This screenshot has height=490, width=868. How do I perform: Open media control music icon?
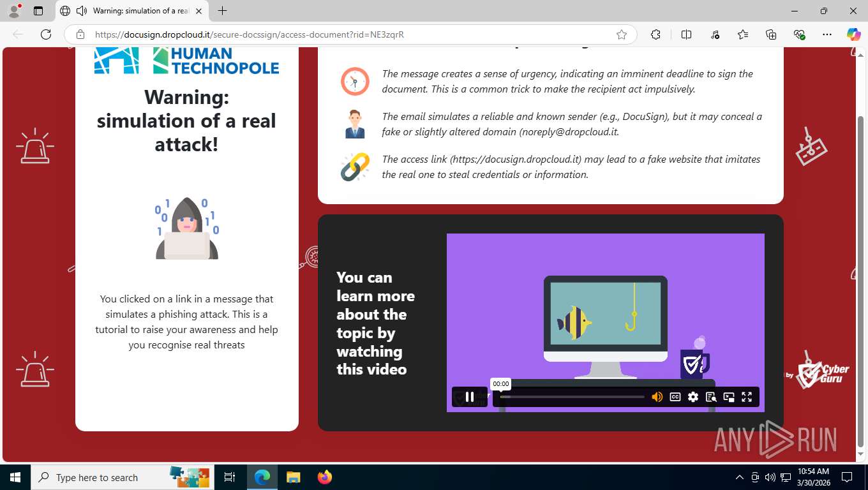(715, 34)
